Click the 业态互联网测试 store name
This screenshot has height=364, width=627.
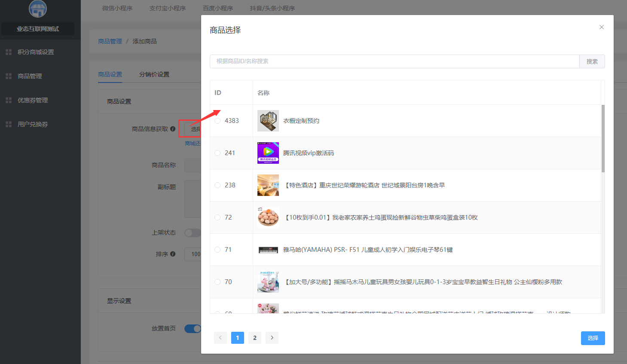pyautogui.click(x=38, y=29)
